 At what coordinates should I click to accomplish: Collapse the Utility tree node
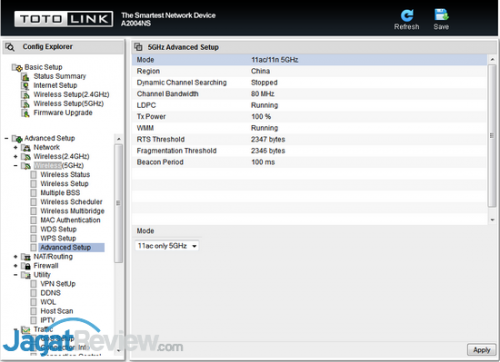click(15, 275)
